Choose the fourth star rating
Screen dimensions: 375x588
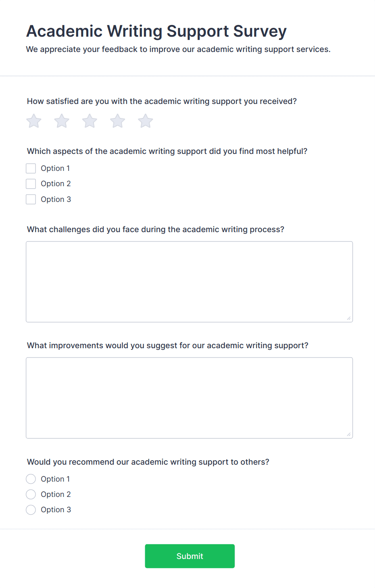coord(117,121)
